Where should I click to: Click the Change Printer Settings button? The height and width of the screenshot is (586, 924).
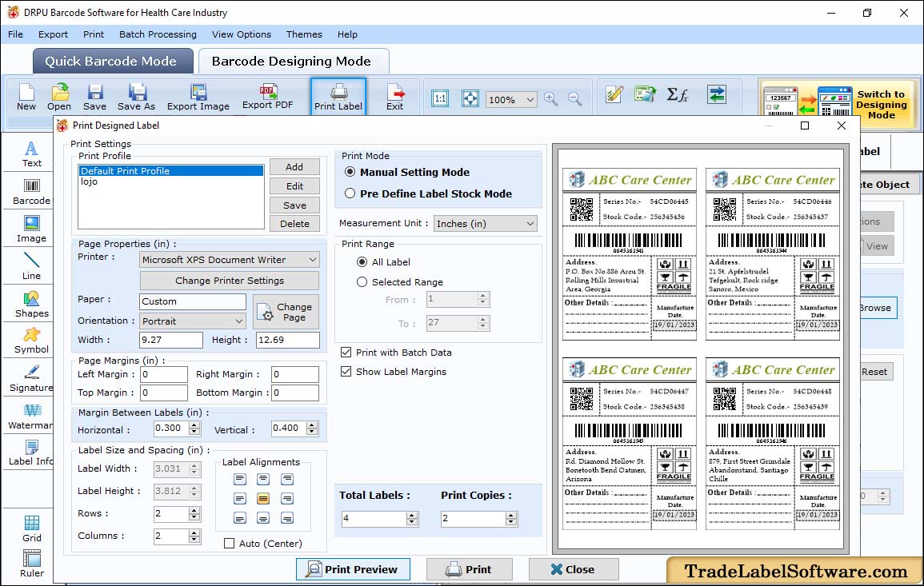pos(230,281)
